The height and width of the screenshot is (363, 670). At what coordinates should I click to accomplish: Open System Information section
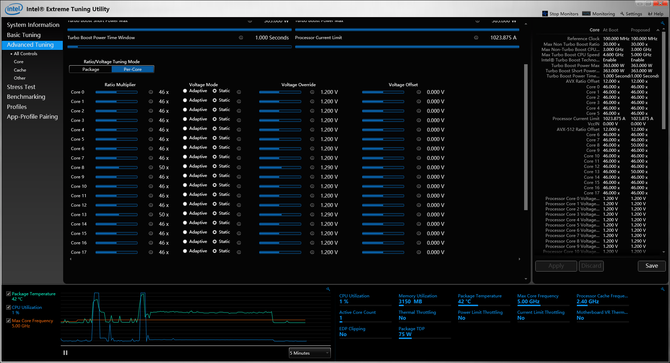pos(33,25)
